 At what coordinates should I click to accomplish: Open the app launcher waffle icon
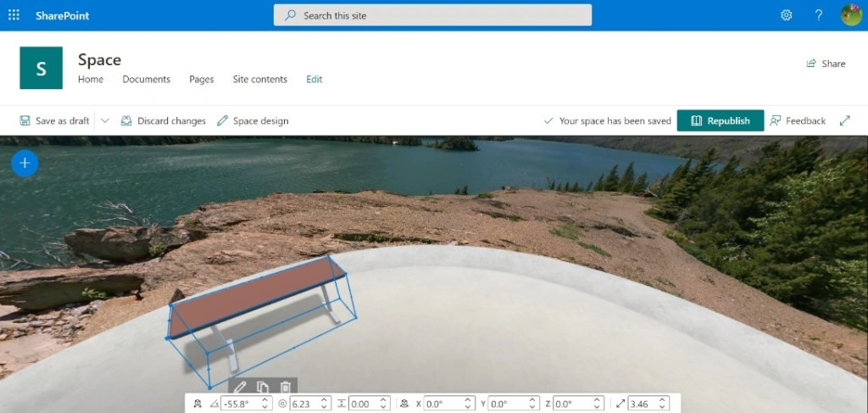coord(14,15)
